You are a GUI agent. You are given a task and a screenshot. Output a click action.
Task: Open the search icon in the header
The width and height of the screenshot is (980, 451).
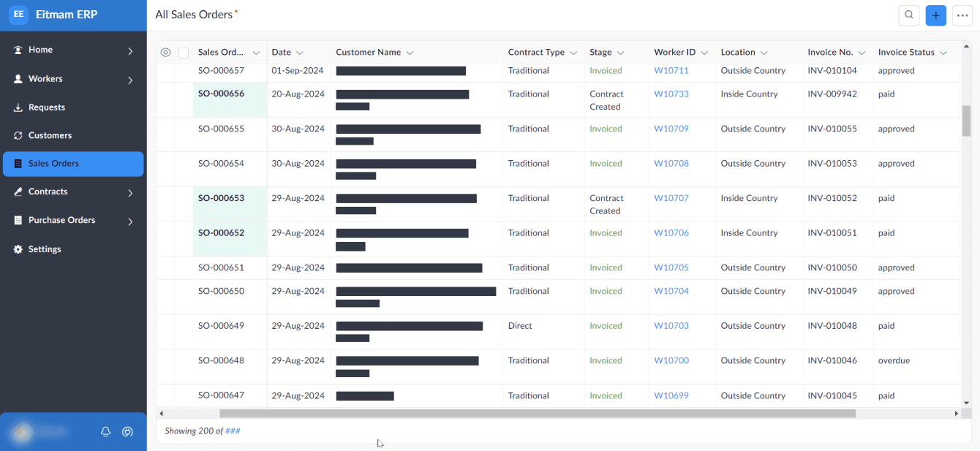(x=908, y=15)
